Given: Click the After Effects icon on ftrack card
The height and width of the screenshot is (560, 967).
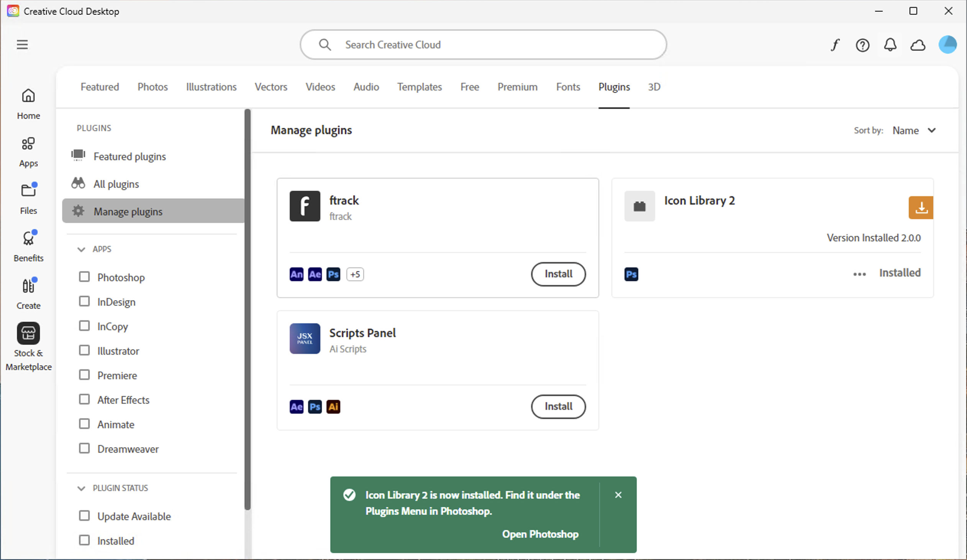Looking at the screenshot, I should (x=315, y=274).
